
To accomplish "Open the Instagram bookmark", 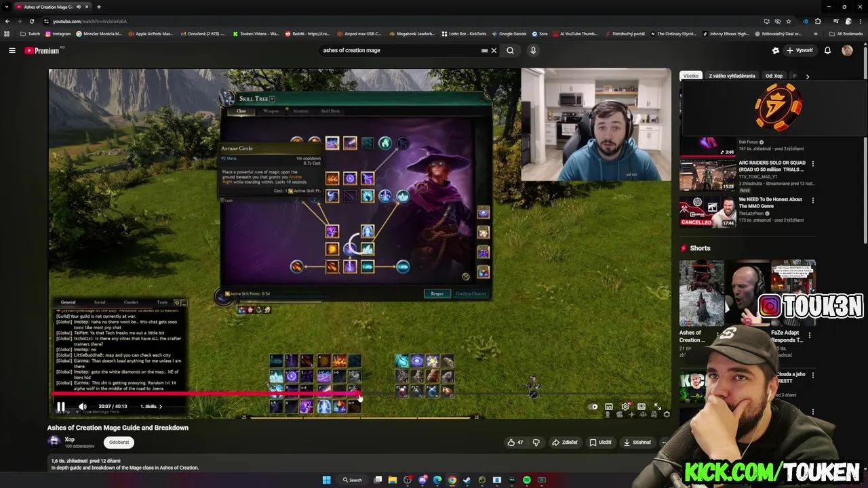I will 58,33.
